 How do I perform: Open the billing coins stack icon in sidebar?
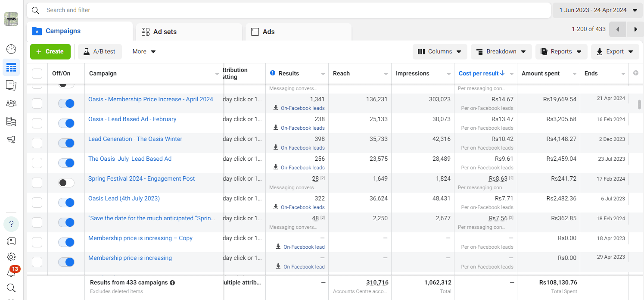pos(11,122)
